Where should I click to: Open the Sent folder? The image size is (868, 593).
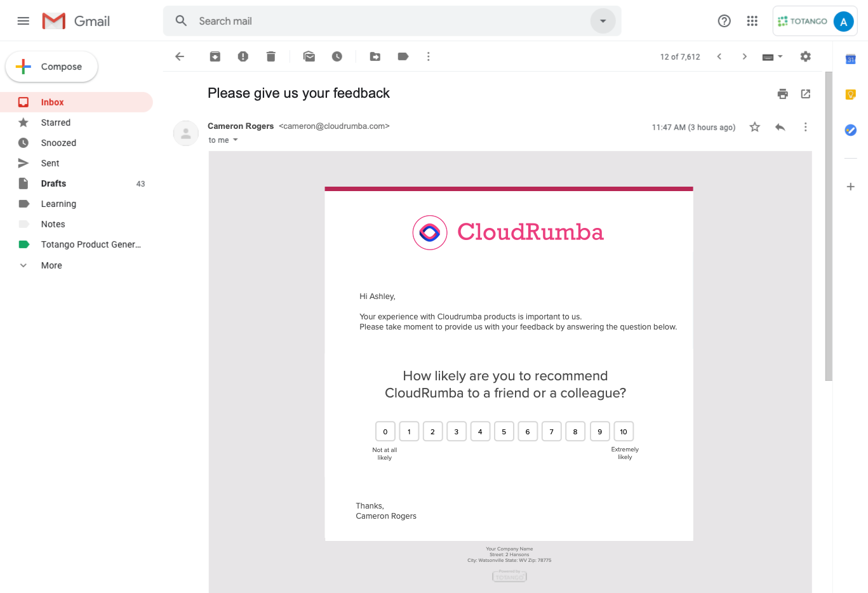tap(76, 163)
